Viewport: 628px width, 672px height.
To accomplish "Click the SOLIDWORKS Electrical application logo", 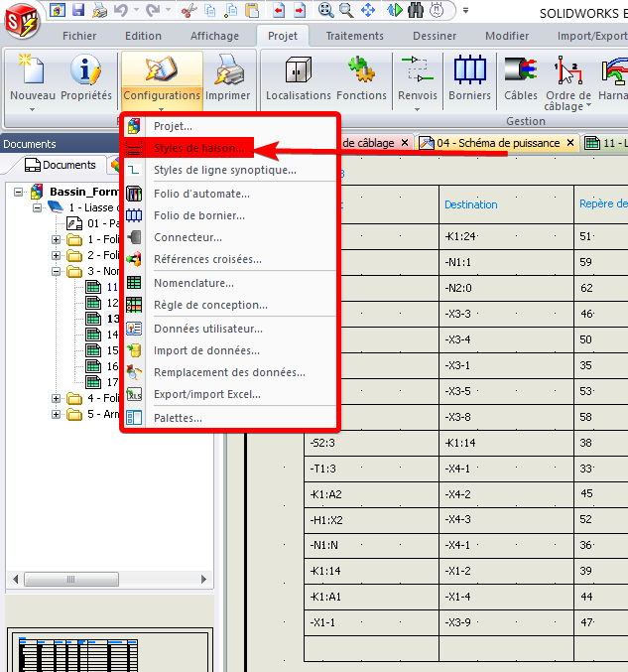I will pos(22,22).
